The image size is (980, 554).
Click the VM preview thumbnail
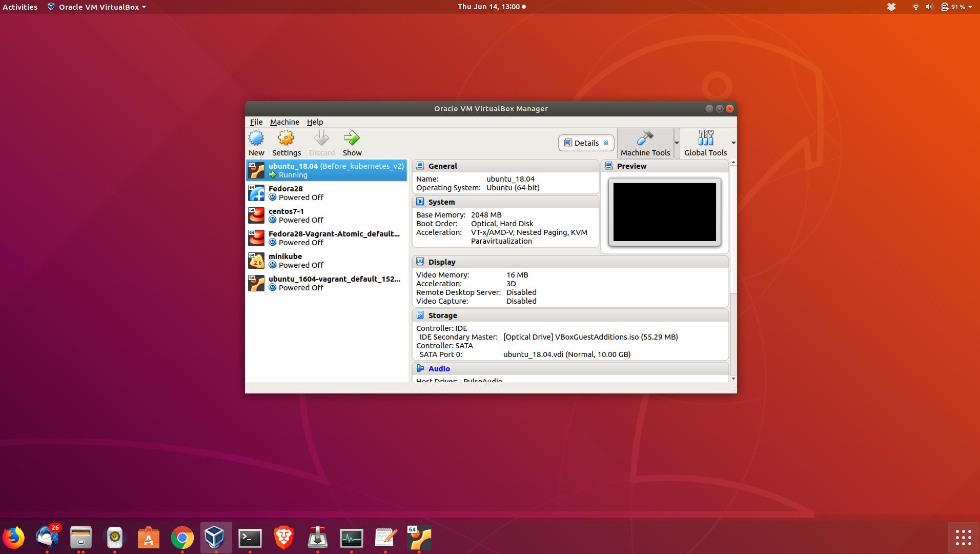(664, 212)
